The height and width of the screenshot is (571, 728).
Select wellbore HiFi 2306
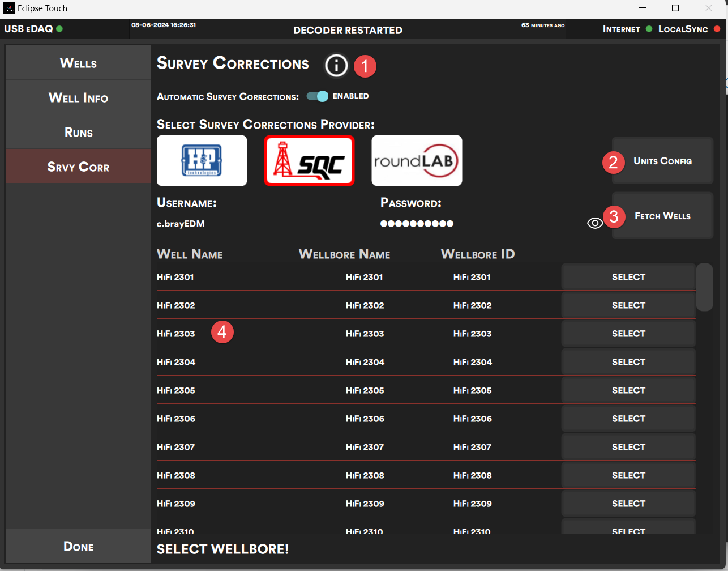tap(628, 419)
